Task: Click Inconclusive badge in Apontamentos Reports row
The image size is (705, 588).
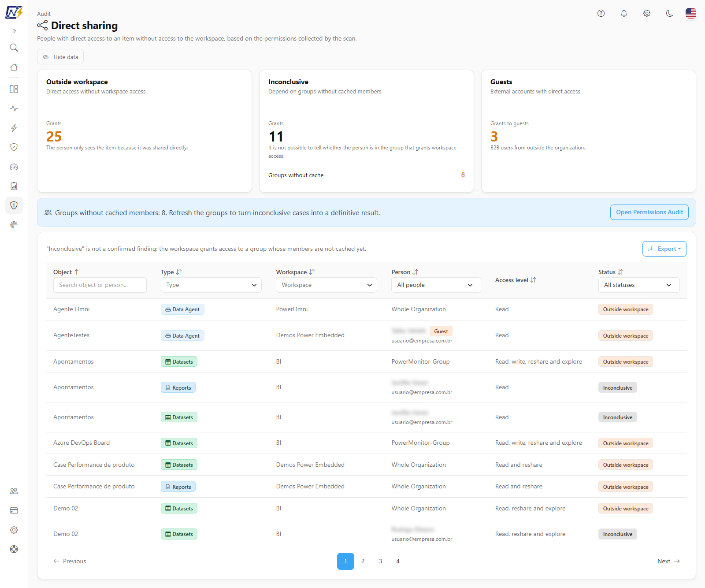Action: 618,387
